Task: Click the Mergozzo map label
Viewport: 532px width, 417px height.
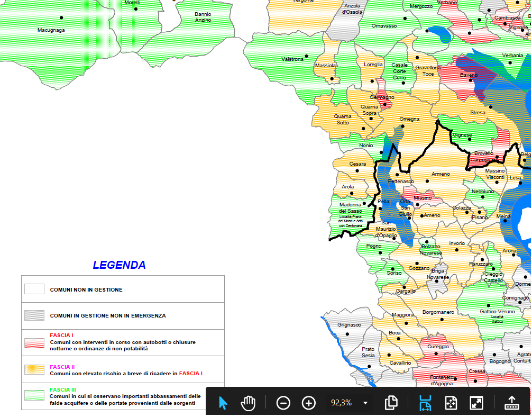Action: tap(421, 6)
